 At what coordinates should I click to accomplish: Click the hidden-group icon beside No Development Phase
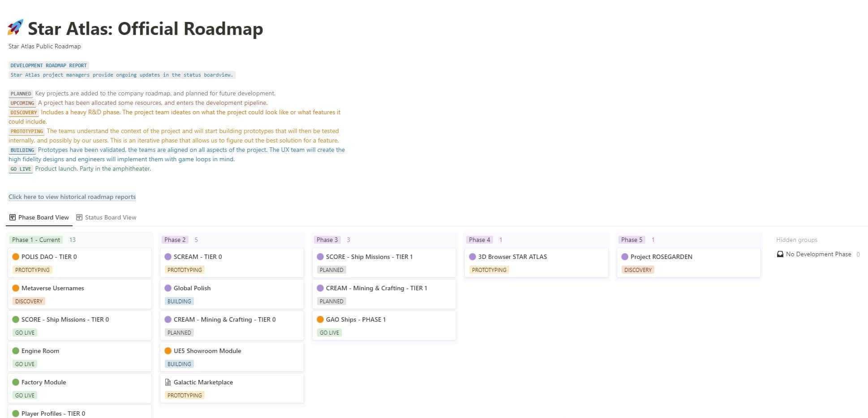tap(780, 254)
